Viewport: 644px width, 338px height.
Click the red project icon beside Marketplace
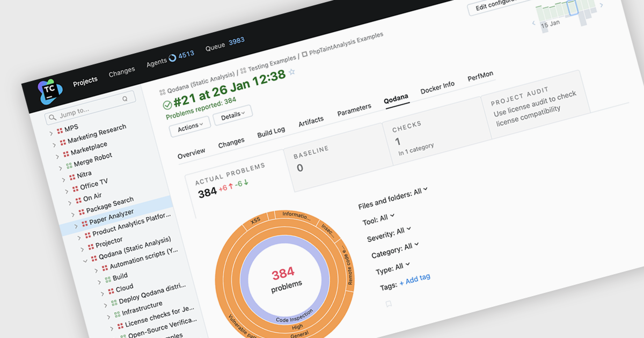click(x=66, y=154)
